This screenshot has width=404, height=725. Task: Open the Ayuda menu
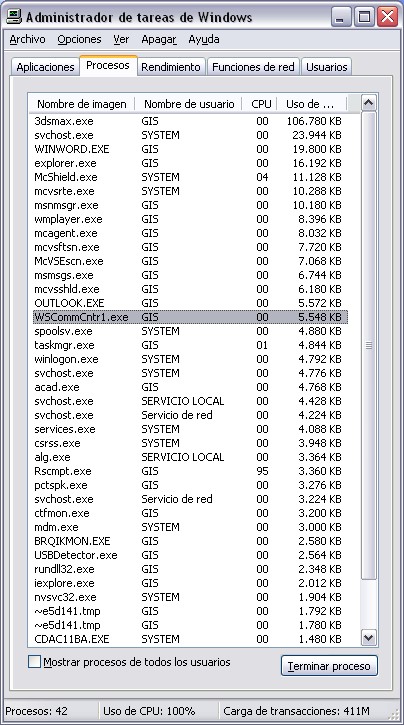pyautogui.click(x=204, y=40)
